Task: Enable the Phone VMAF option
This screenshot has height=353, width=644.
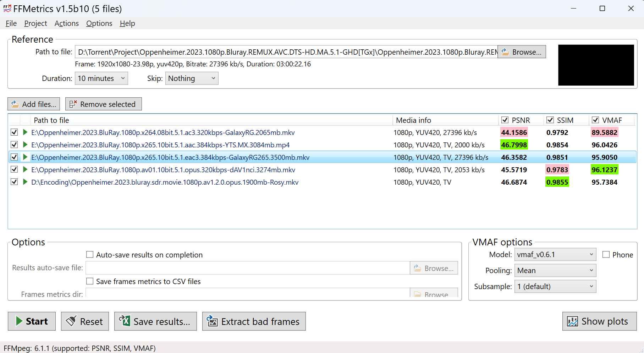Action: pos(606,255)
